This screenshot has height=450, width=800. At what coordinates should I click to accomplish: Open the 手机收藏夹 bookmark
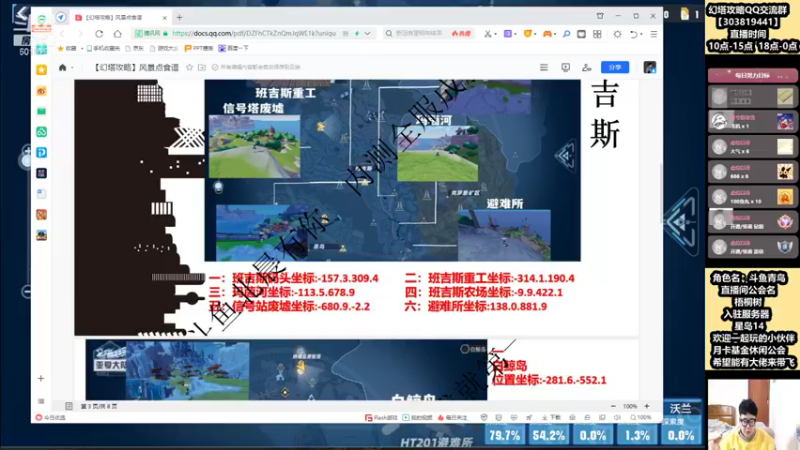click(103, 48)
